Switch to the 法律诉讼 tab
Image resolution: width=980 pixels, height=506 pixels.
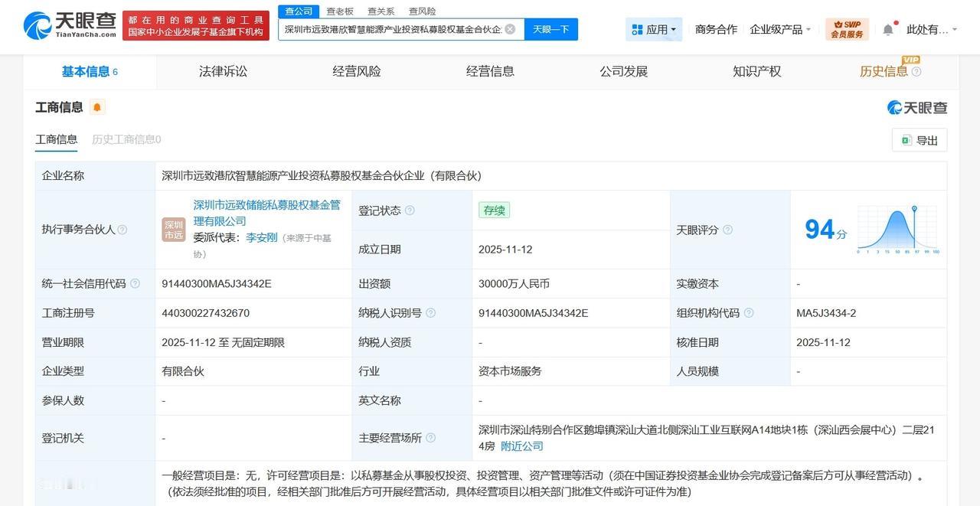[x=221, y=70]
